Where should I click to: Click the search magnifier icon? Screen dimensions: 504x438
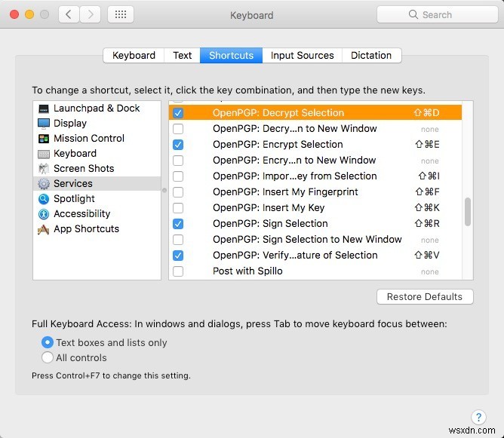click(413, 14)
